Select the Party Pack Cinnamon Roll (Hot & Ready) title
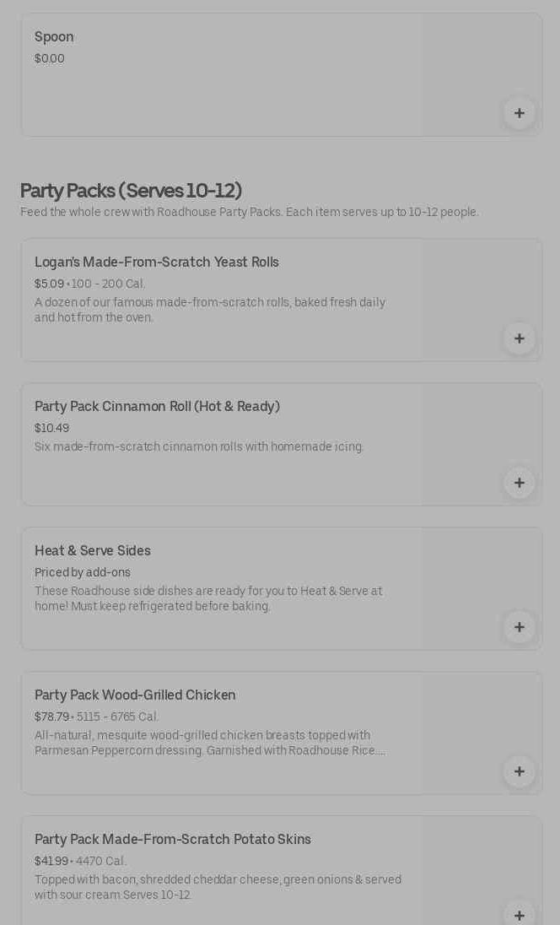 point(157,407)
